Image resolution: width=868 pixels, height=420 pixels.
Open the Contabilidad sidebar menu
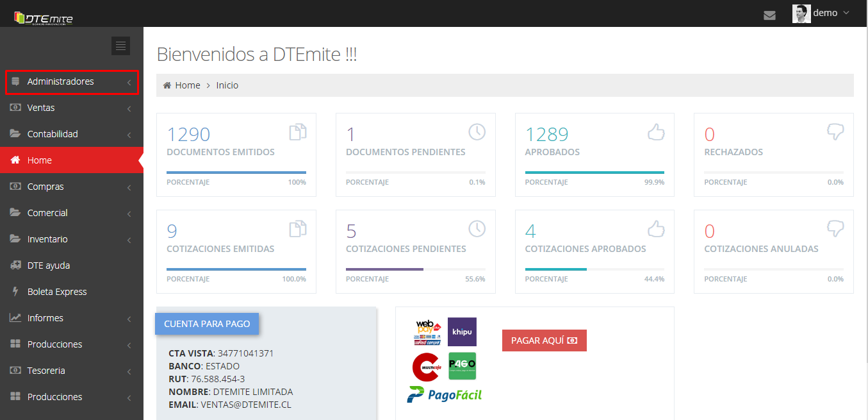point(72,134)
